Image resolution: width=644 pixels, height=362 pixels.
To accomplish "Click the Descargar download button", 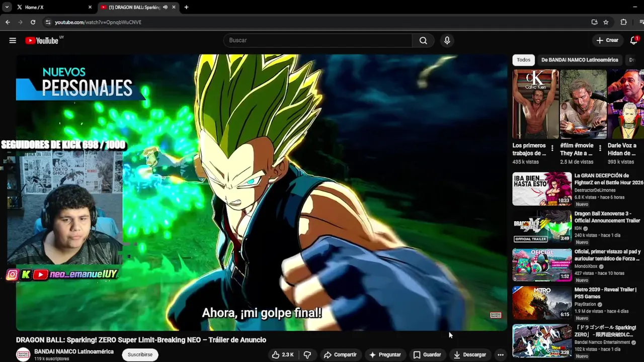I will (x=470, y=354).
